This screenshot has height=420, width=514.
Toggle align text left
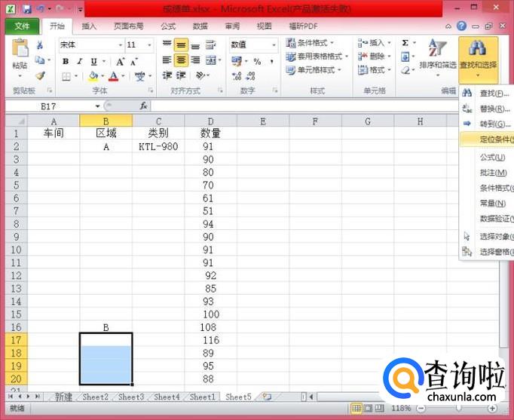(x=167, y=60)
